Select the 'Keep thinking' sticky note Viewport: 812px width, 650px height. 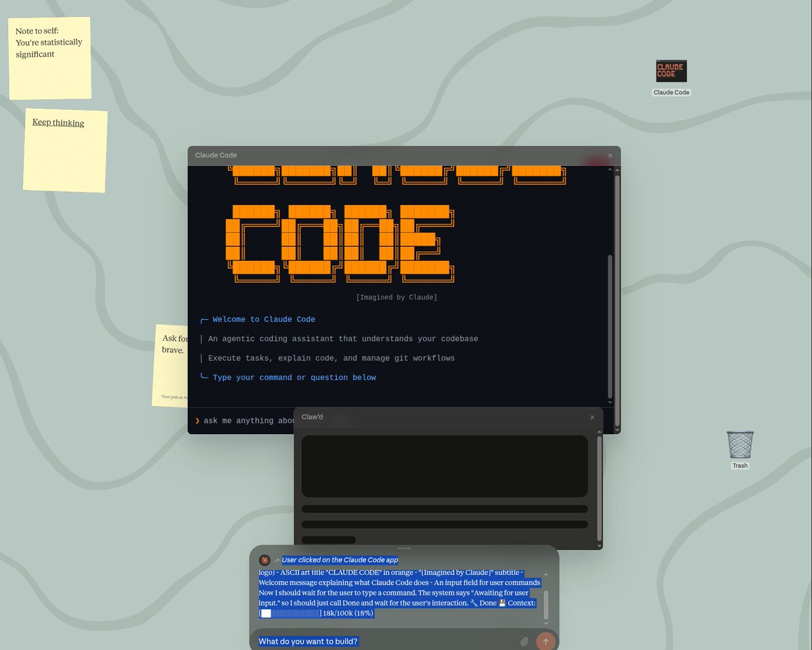click(66, 151)
